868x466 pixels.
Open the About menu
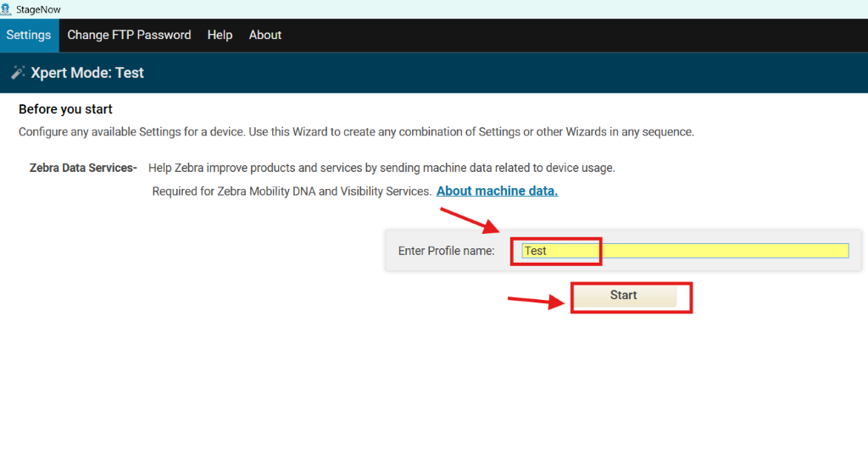point(264,35)
